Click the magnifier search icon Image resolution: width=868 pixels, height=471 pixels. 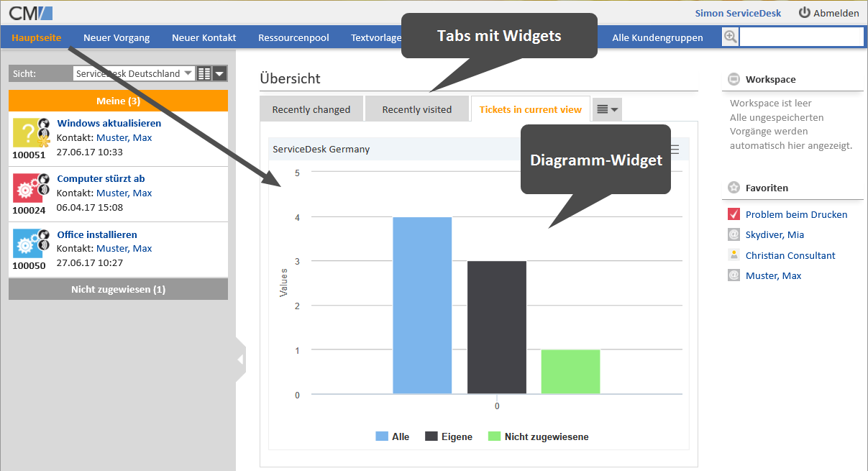[x=731, y=37]
